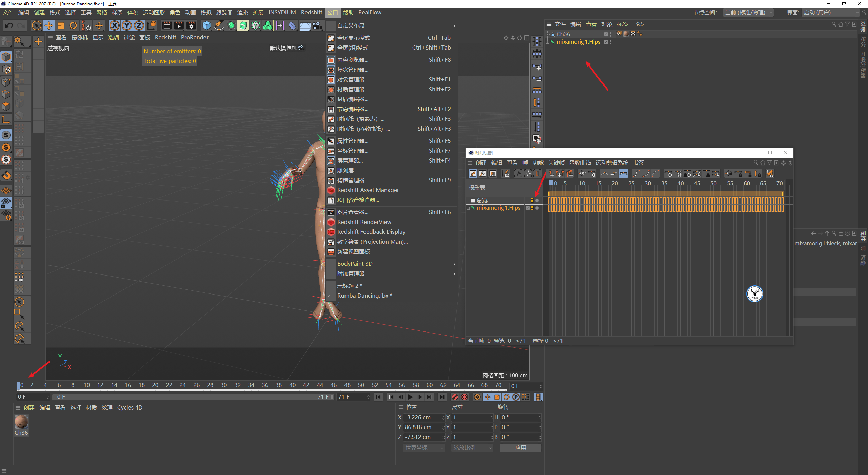This screenshot has height=475, width=868.
Task: Open the 世界坐标 coordinate dropdown
Action: click(423, 448)
